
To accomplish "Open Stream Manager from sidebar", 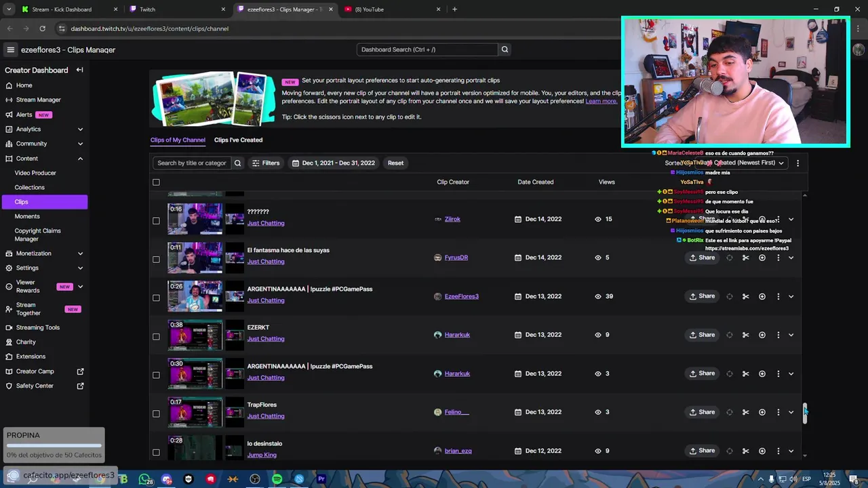I will tap(38, 100).
